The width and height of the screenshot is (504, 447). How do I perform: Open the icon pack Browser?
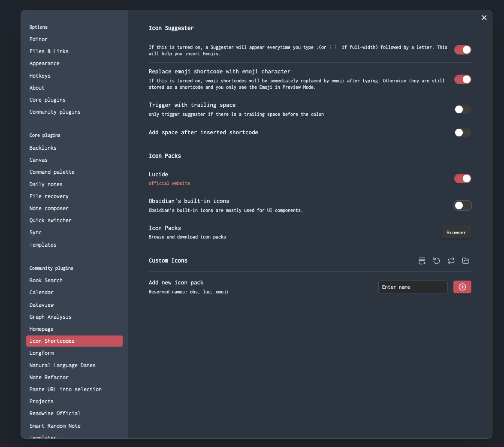[x=456, y=232]
